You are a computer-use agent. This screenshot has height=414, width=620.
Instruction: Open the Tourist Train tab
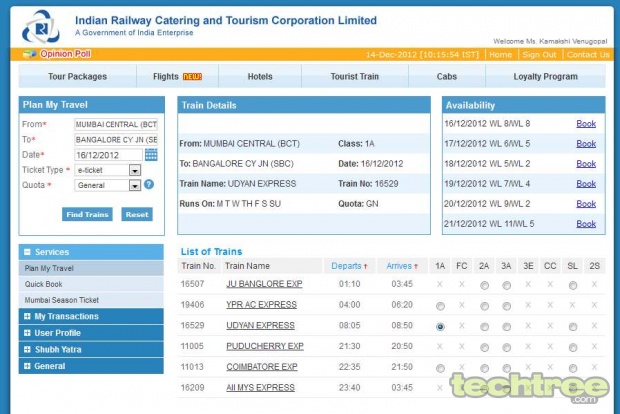click(x=355, y=76)
